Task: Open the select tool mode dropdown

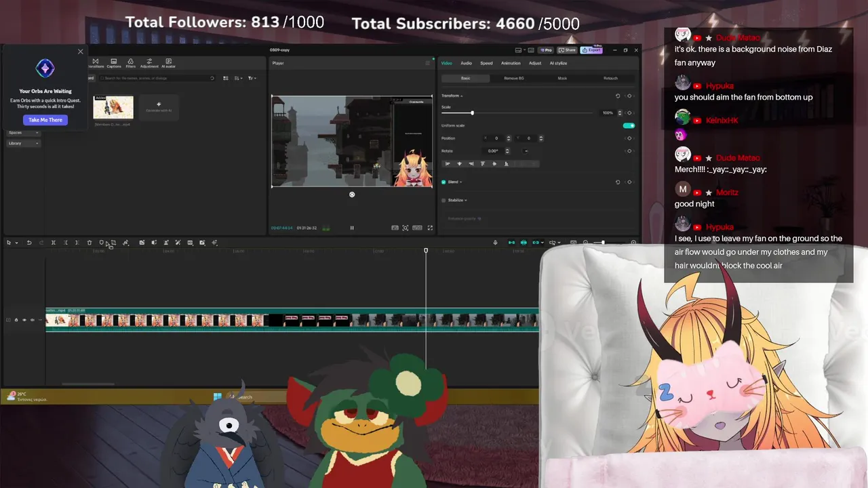Action: tap(16, 243)
